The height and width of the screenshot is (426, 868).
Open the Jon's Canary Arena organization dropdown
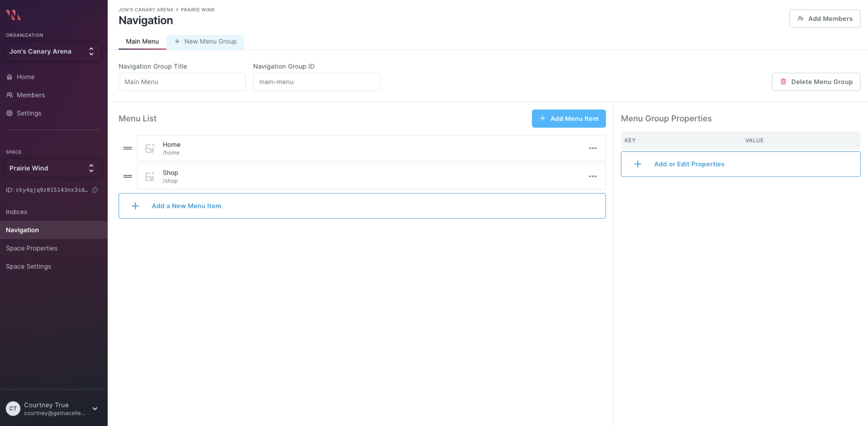coord(53,52)
